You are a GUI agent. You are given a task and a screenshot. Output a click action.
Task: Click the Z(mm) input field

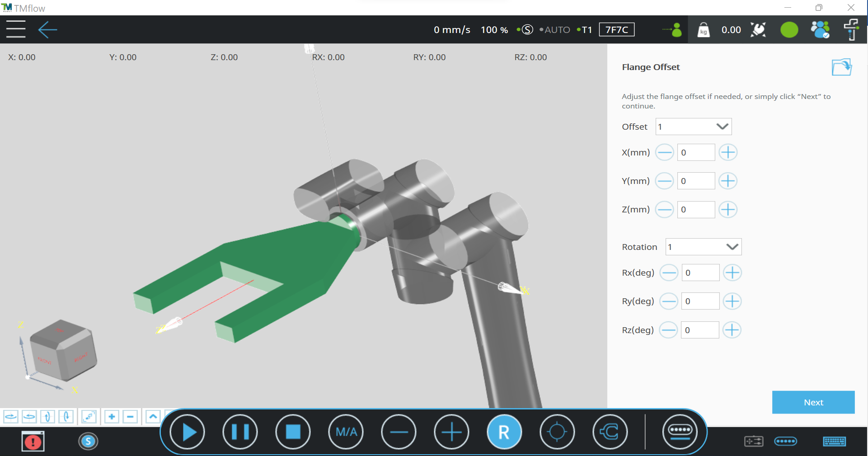(696, 210)
